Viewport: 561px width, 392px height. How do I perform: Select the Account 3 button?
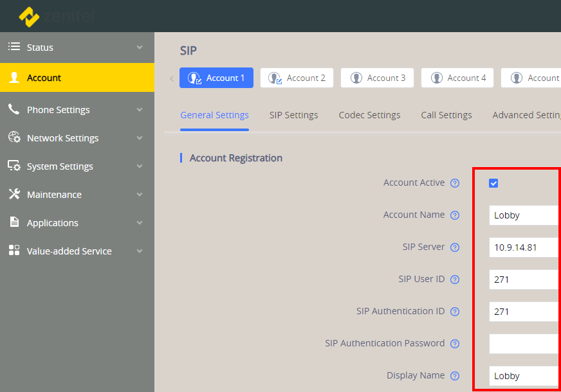point(377,78)
